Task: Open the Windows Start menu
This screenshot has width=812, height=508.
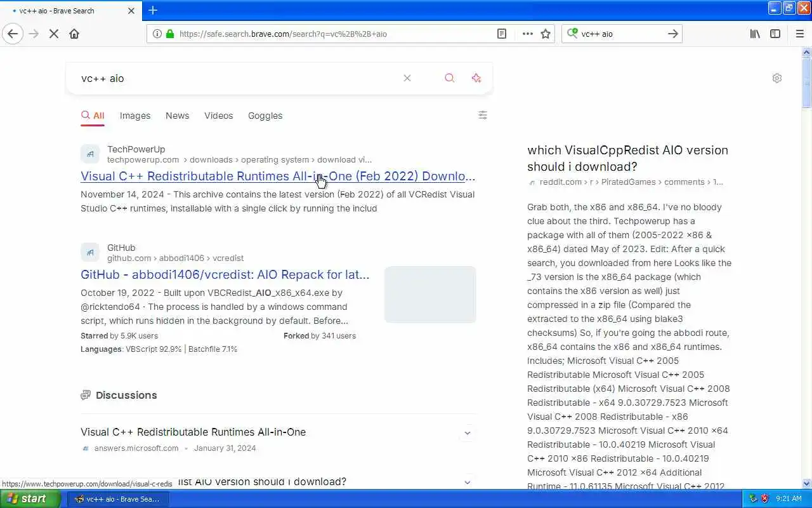Action: [x=30, y=498]
